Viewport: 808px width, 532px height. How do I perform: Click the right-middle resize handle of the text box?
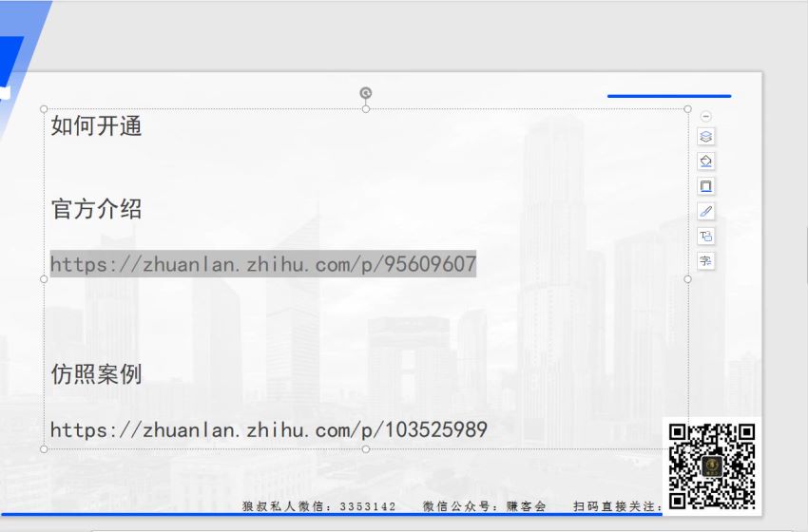[687, 279]
